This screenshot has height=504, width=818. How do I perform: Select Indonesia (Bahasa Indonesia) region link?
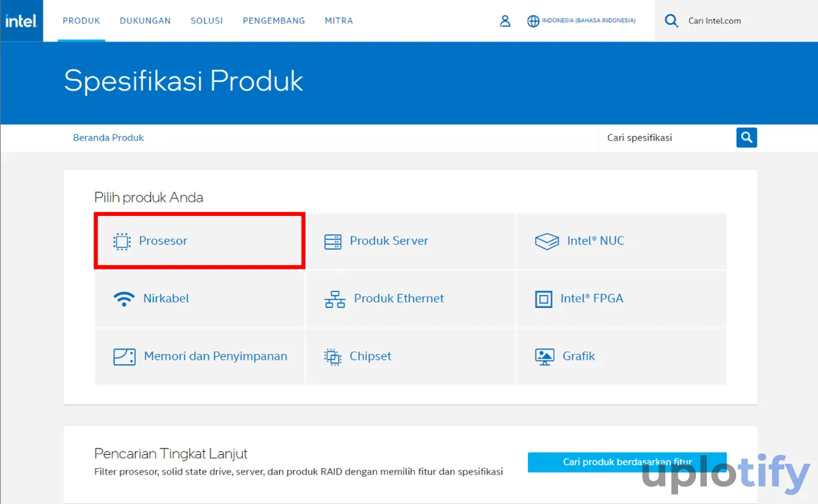click(589, 20)
